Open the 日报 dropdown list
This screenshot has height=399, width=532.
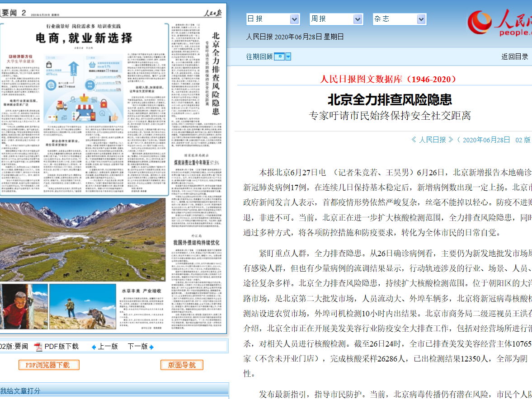coord(273,19)
